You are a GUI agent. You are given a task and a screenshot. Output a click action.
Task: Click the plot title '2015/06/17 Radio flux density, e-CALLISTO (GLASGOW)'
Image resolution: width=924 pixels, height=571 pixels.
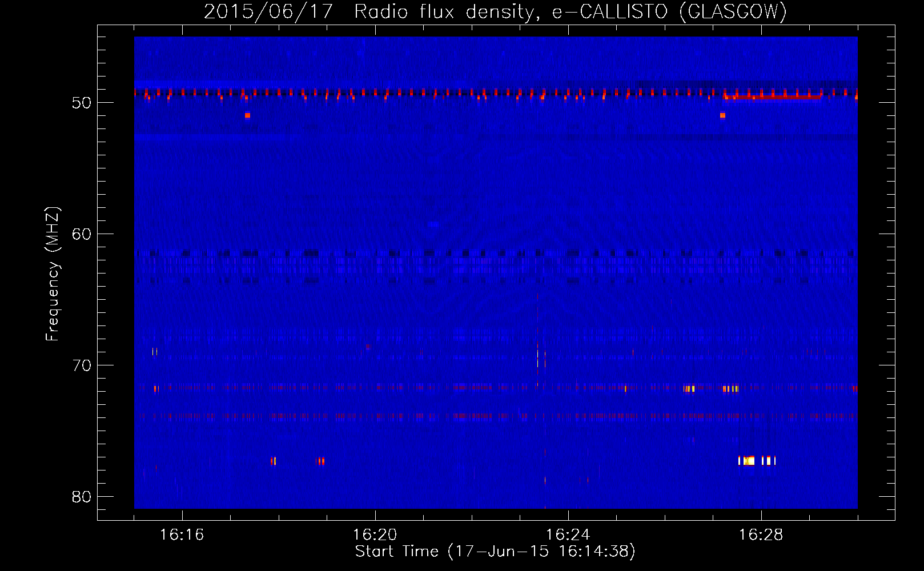pos(495,11)
